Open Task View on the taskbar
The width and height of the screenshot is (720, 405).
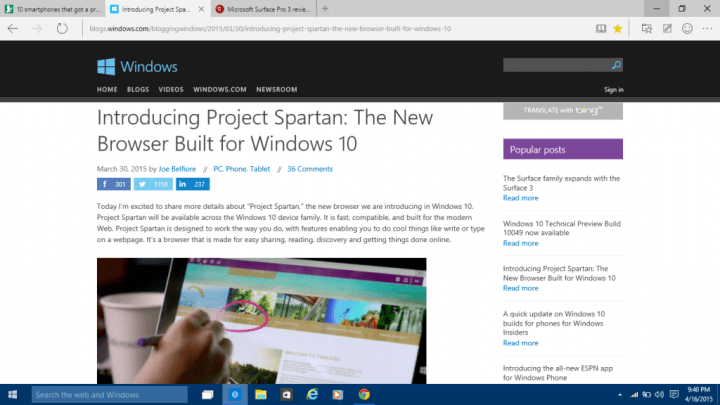[208, 394]
